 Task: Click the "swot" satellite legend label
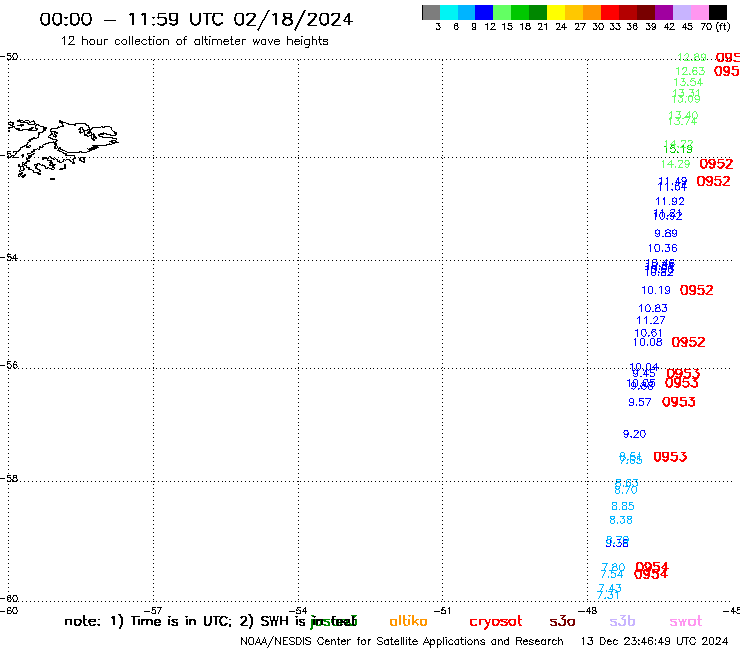[686, 621]
